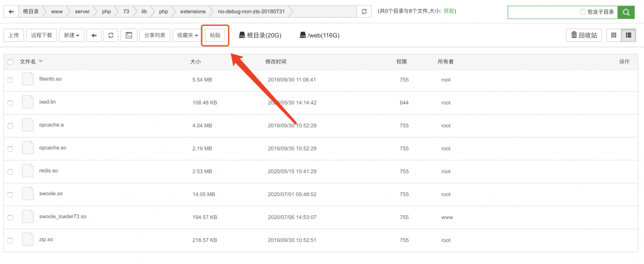Click the redis.so file name
644x264 pixels.
click(48, 170)
